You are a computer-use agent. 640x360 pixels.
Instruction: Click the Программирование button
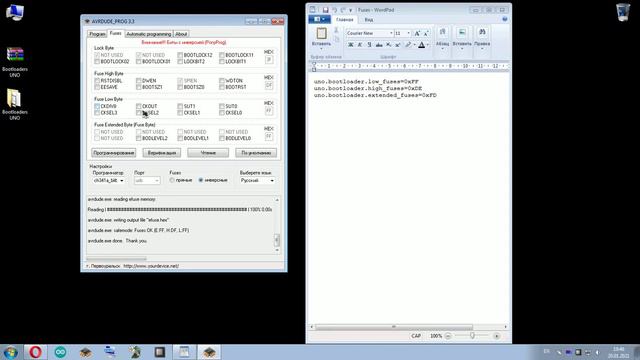(x=113, y=153)
